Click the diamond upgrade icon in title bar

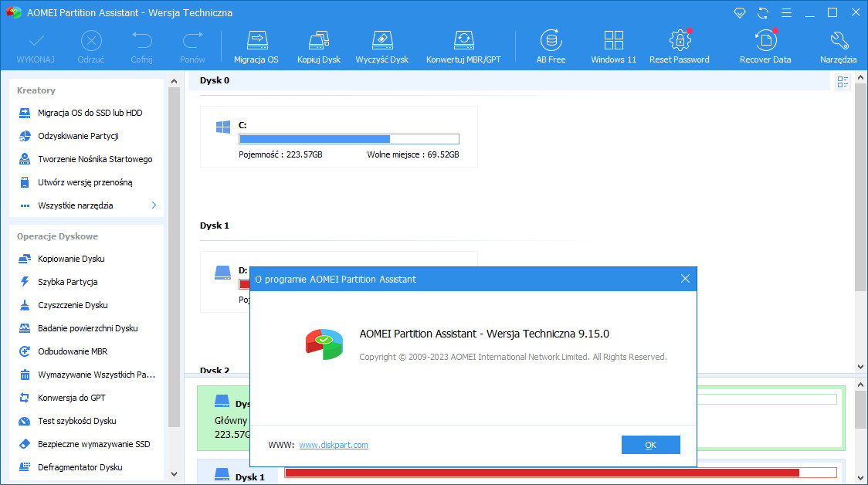tap(740, 12)
